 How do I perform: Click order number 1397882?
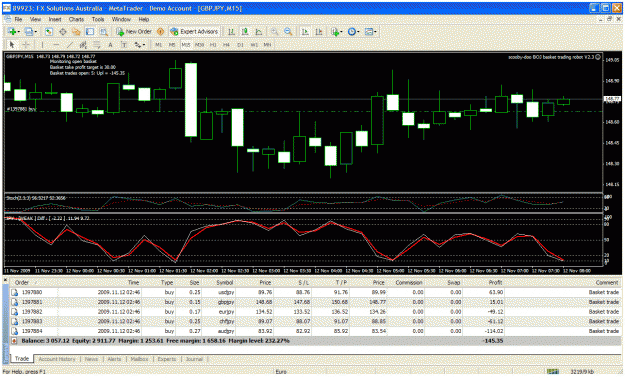point(32,312)
